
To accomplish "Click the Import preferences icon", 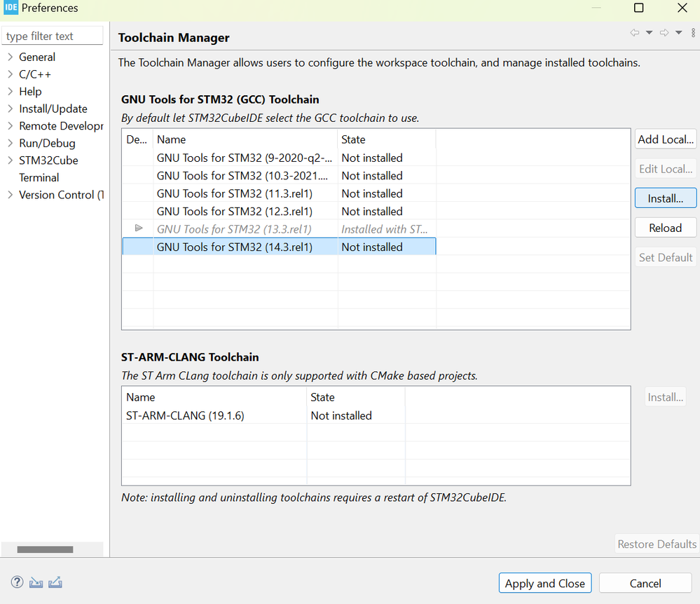I will pyautogui.click(x=36, y=582).
